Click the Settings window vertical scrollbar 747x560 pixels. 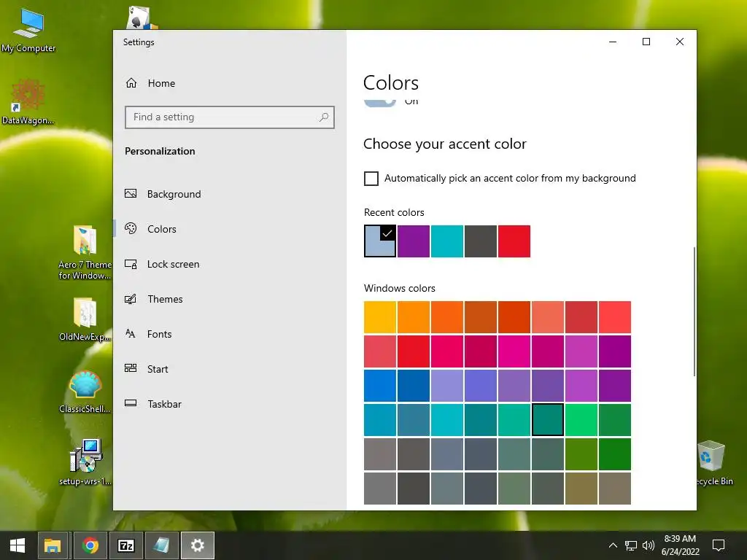[x=694, y=311]
